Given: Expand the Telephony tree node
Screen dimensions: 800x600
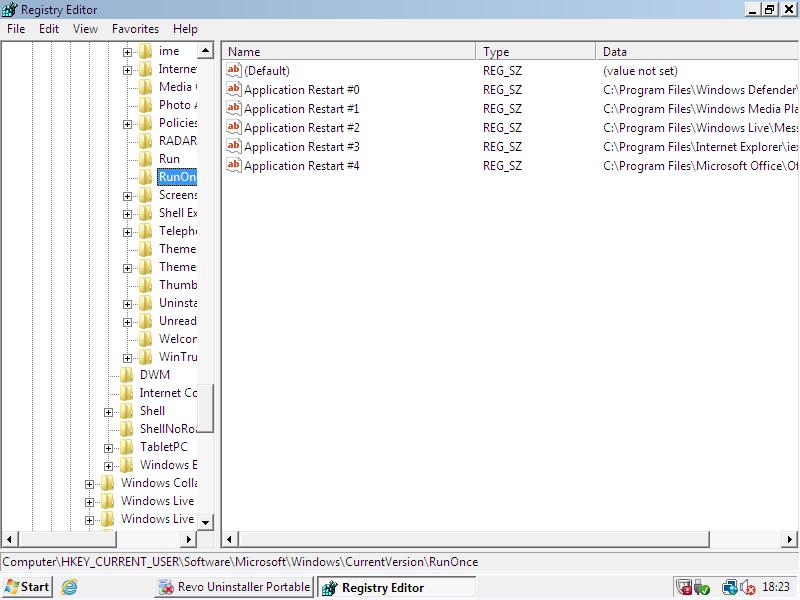Looking at the screenshot, I should pyautogui.click(x=128, y=232).
